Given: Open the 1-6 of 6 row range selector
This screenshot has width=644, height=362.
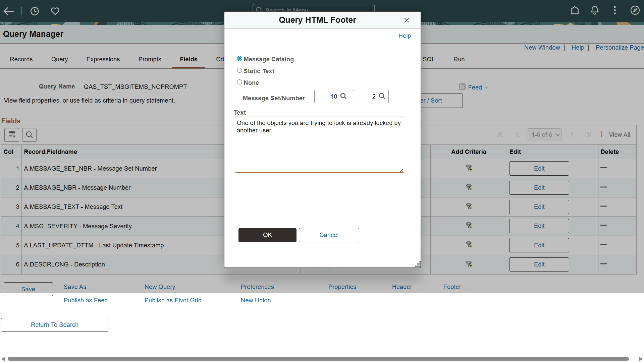Looking at the screenshot, I should (544, 134).
